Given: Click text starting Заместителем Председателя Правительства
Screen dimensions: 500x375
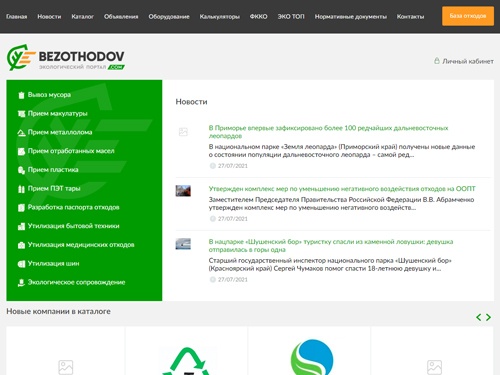Looking at the screenshot, I should point(341,204).
